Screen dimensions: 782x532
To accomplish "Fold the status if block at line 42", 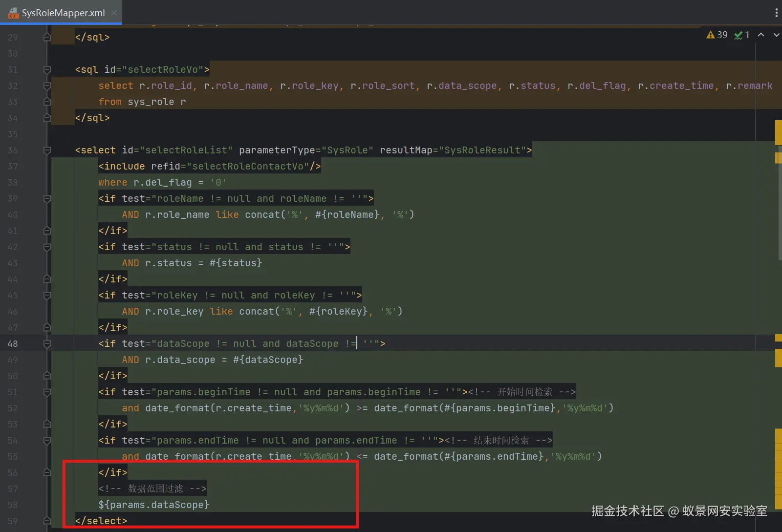I will coord(47,247).
